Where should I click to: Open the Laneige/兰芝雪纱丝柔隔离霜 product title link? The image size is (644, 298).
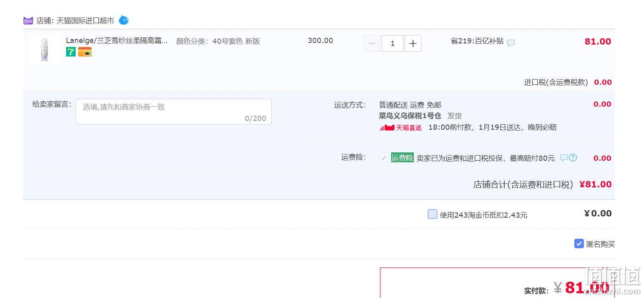(117, 41)
